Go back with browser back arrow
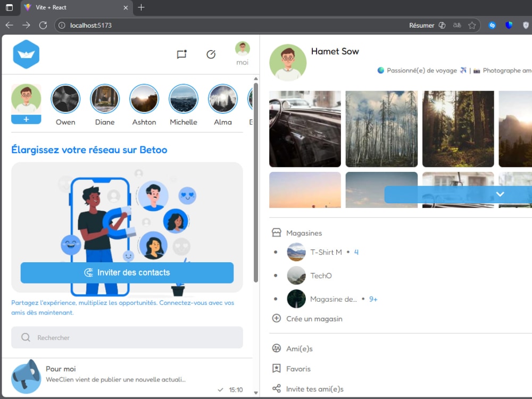The width and height of the screenshot is (532, 399). 9,25
